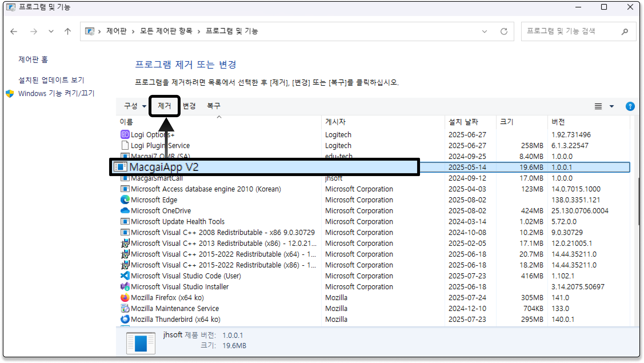Expand the view options dropdown arrow
This screenshot has height=363, width=644.
click(x=612, y=106)
